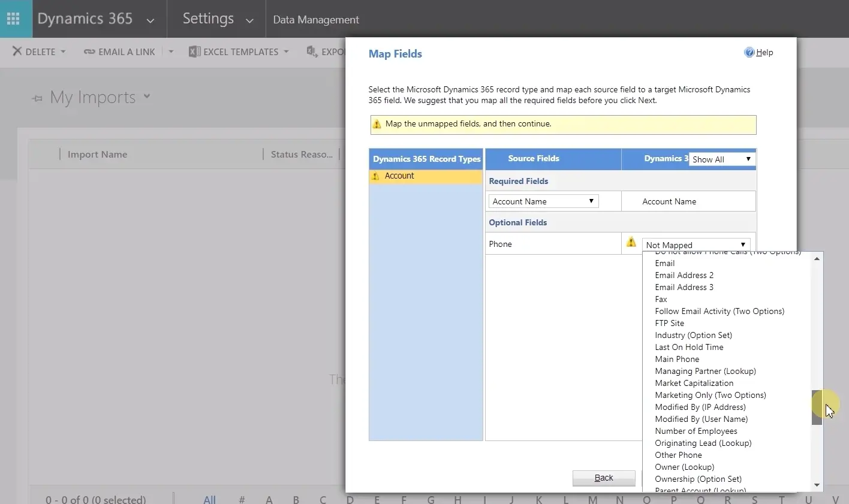Choose FTP Site option
The width and height of the screenshot is (849, 504).
pyautogui.click(x=669, y=323)
